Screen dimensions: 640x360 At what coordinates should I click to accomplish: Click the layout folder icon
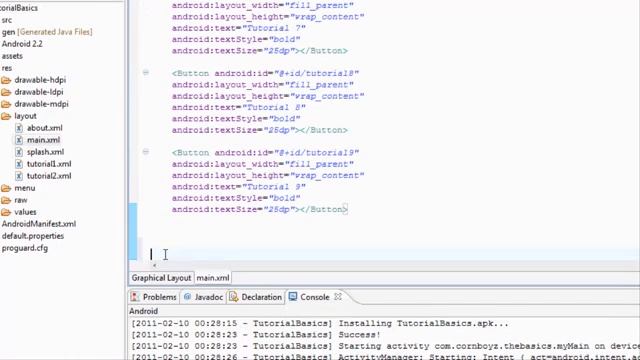(6, 116)
